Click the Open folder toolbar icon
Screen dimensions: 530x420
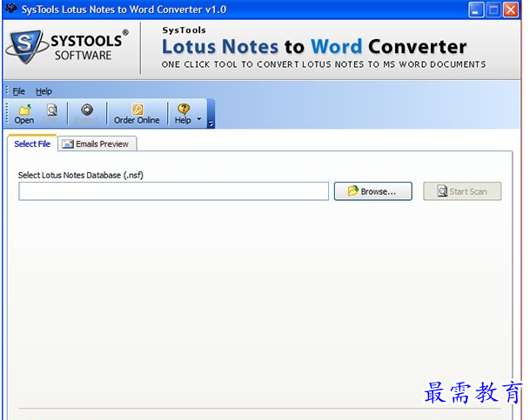click(x=24, y=110)
